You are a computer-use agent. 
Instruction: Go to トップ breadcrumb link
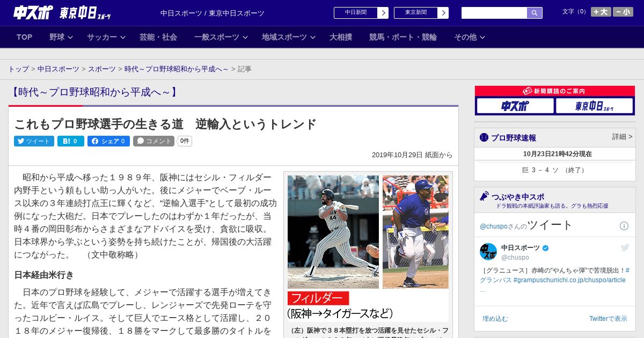coord(19,69)
